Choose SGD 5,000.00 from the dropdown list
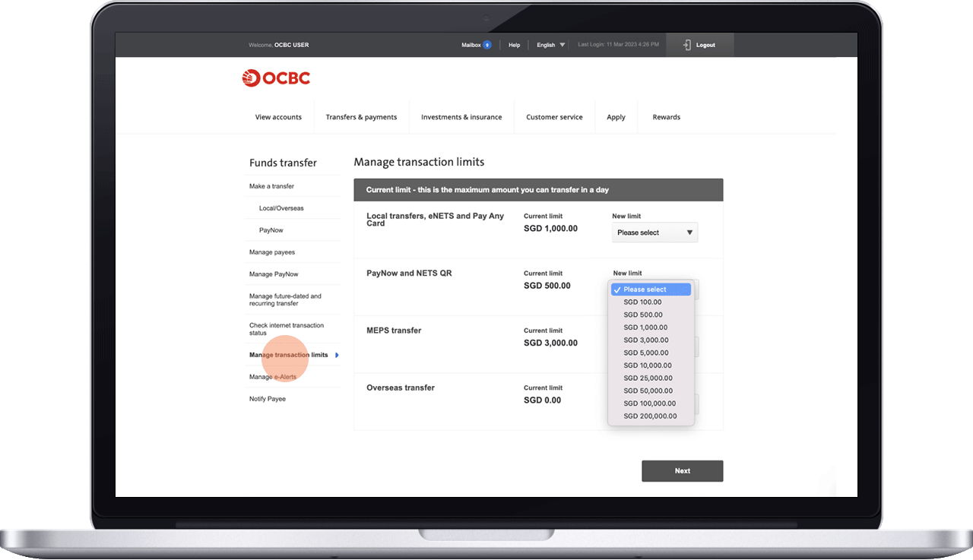Image resolution: width=973 pixels, height=560 pixels. (x=645, y=353)
